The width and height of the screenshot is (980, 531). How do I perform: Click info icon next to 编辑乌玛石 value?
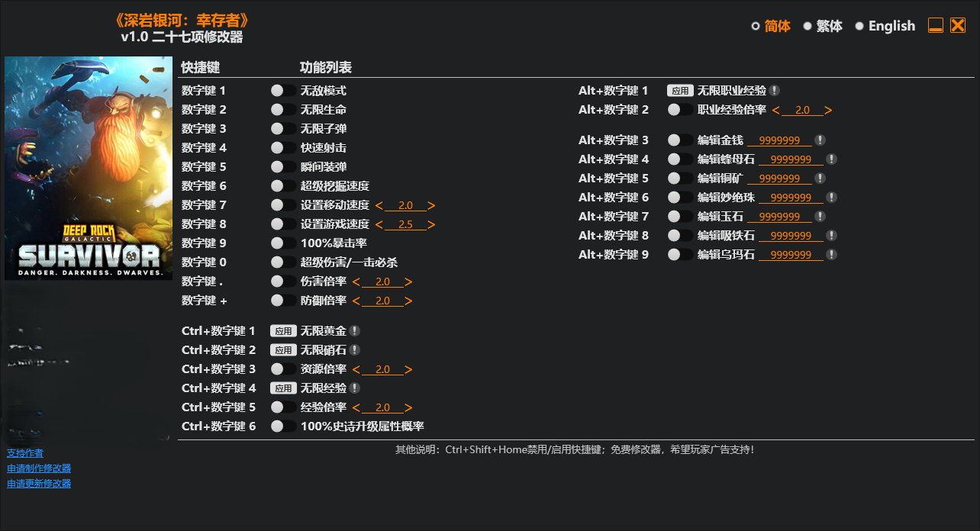click(x=831, y=255)
